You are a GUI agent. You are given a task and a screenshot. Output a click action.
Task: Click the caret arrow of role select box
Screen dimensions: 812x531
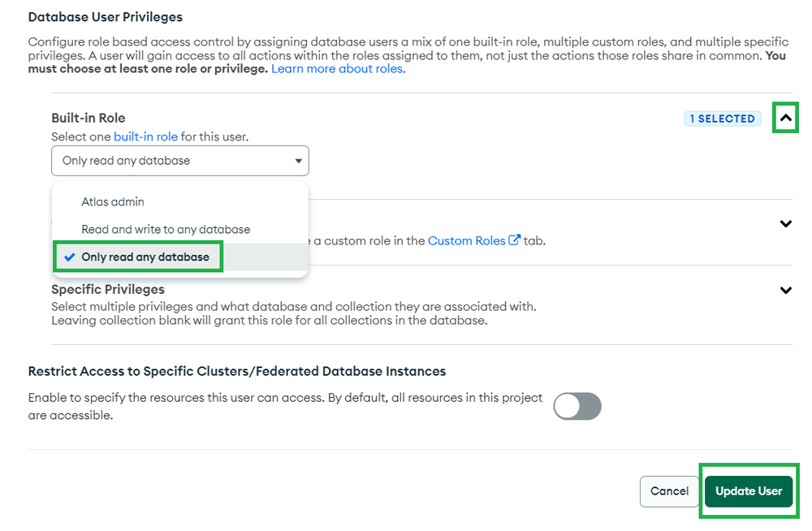click(x=298, y=161)
